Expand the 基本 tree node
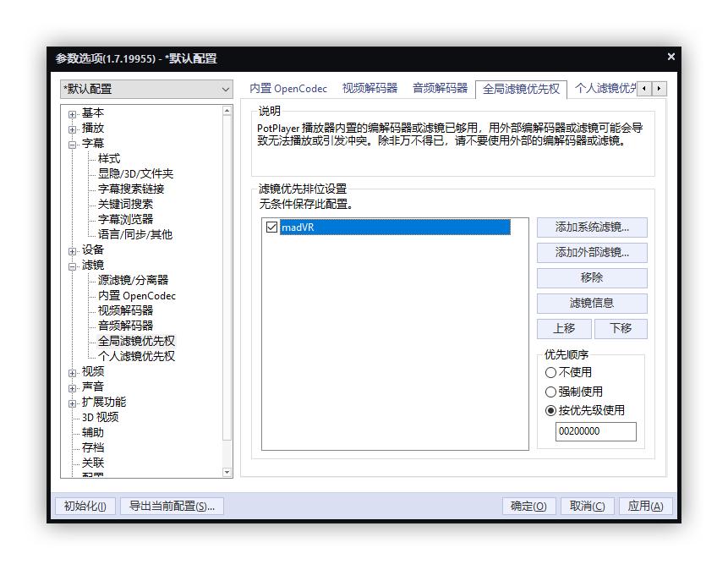The width and height of the screenshot is (728, 570). pyautogui.click(x=74, y=112)
